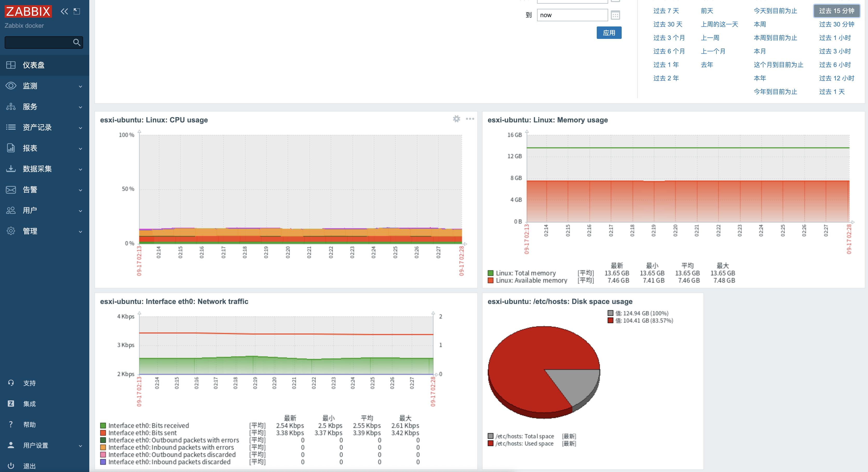Image resolution: width=868 pixels, height=472 pixels.
Task: Click the 退出 logout power icon
Action: (11, 466)
